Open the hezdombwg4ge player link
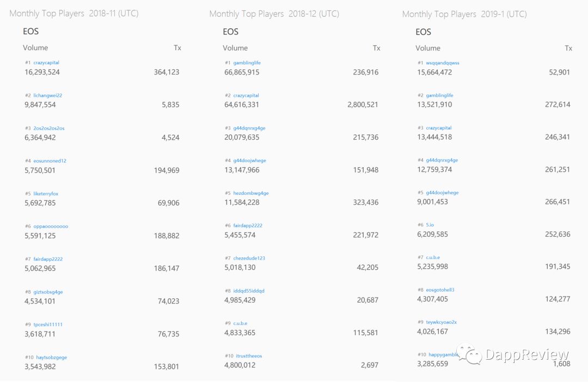This screenshot has width=588, height=382. tap(250, 193)
